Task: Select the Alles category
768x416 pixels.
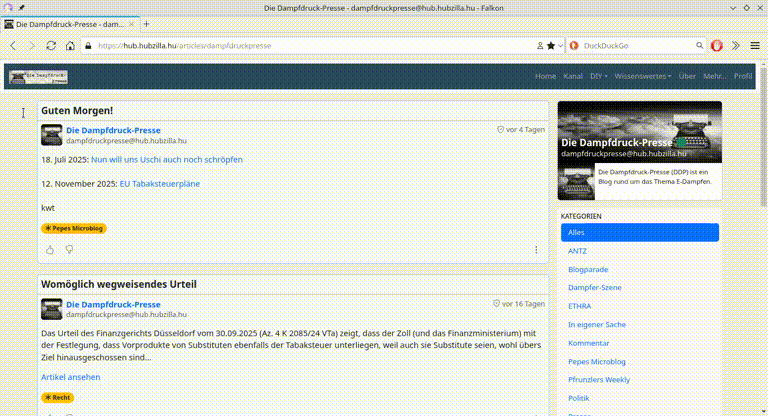Action: [x=640, y=233]
